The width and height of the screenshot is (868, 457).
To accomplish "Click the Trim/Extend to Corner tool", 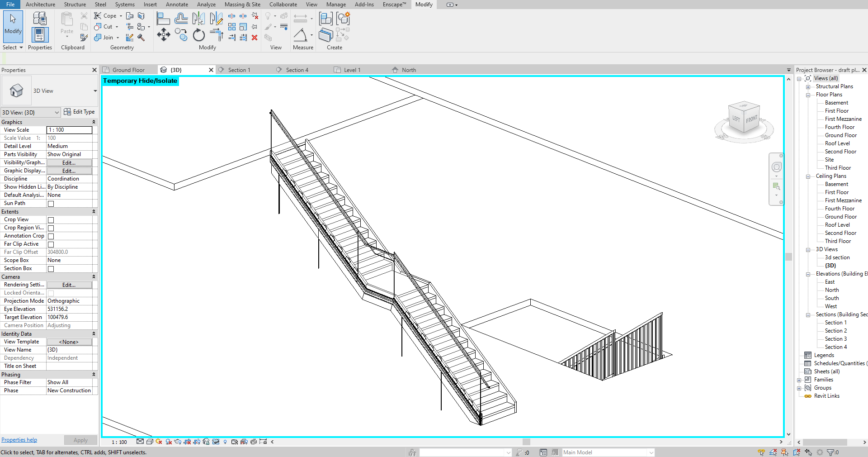I will (x=217, y=35).
